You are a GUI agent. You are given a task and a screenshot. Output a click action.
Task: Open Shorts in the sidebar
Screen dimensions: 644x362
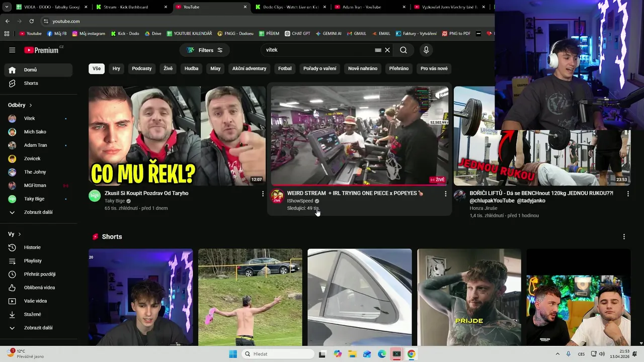click(x=38, y=83)
